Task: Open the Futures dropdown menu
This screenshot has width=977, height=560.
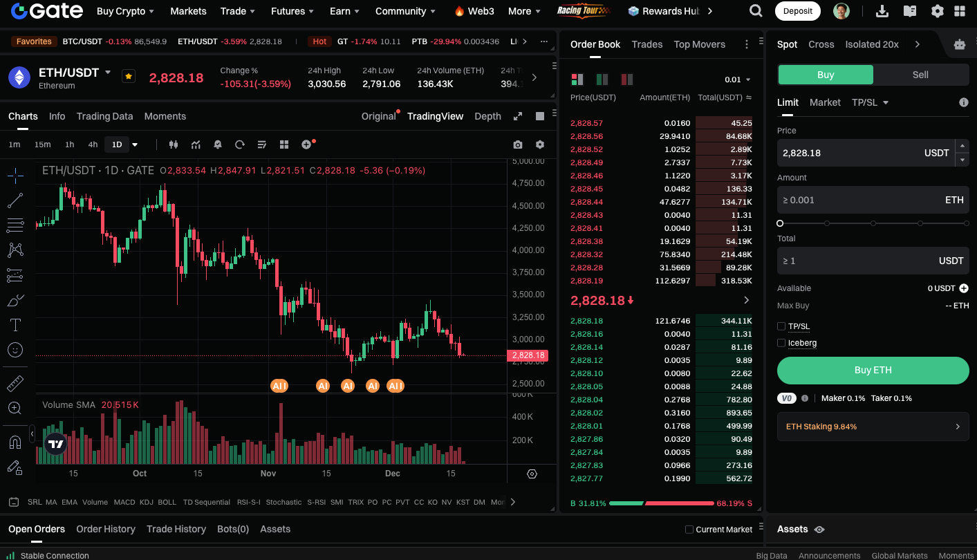Action: coord(292,11)
